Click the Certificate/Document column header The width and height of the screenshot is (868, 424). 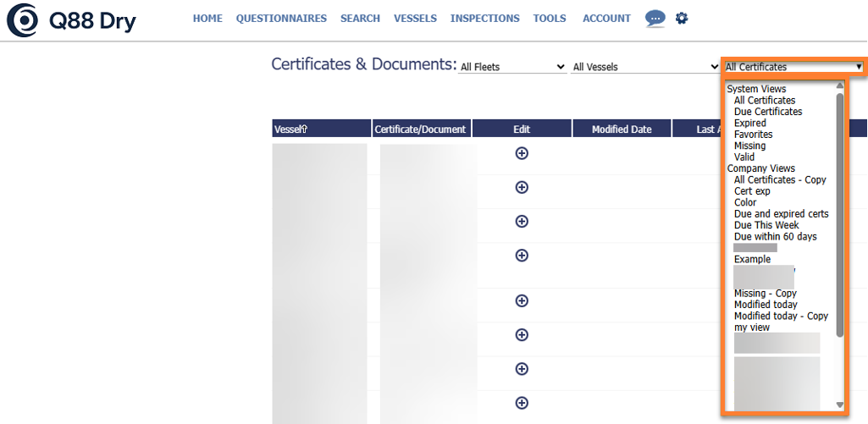click(x=421, y=129)
